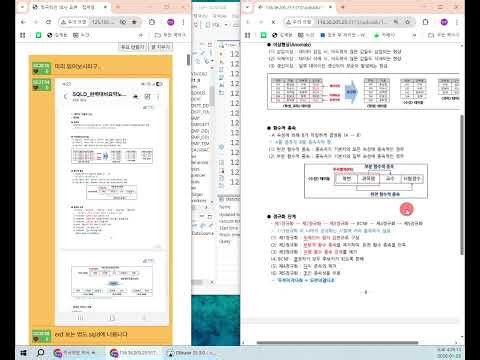The height and width of the screenshot is (360, 480).
Task: Bookmark page with star in left browser
Action: (x=134, y=22)
